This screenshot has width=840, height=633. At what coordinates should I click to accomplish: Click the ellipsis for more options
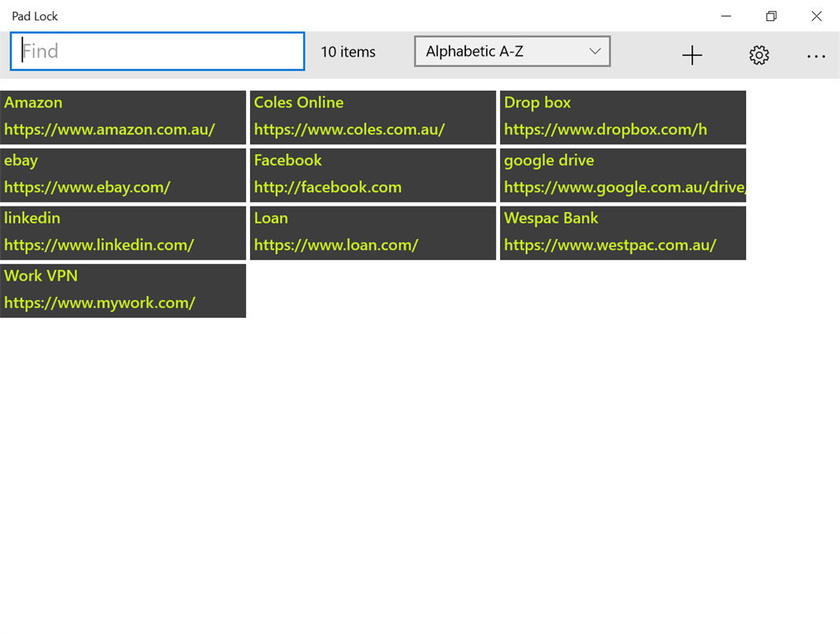817,55
